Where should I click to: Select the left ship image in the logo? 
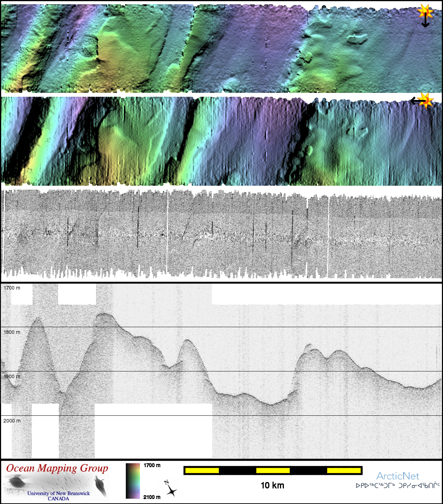(x=16, y=482)
